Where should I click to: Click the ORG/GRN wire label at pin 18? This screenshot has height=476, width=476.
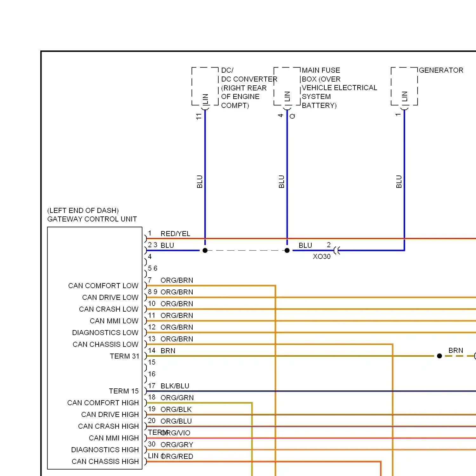pos(177,398)
